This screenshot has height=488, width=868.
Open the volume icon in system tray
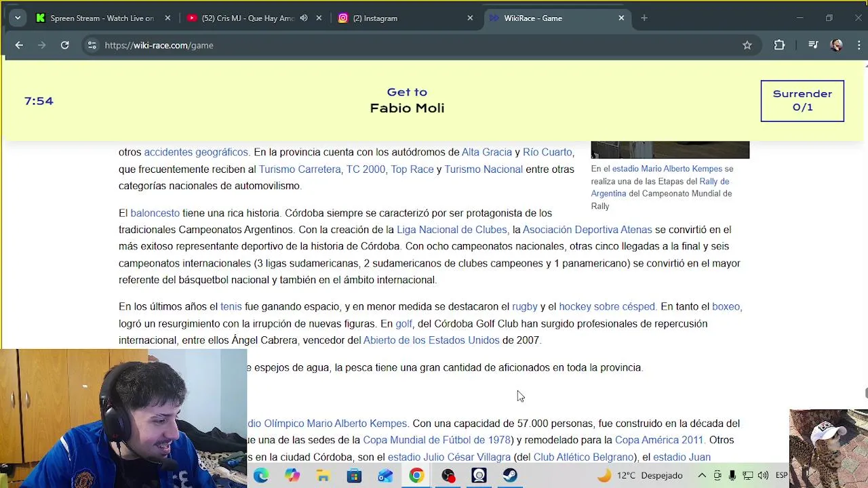pos(763,476)
